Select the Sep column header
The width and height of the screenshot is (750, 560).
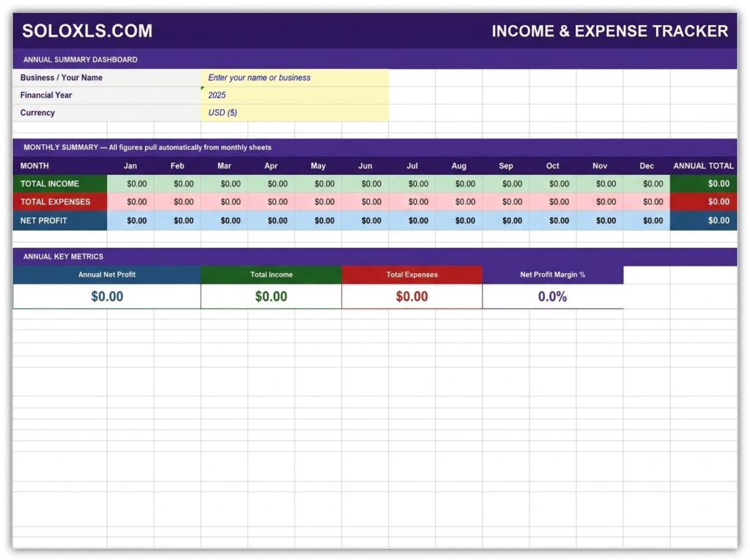[505, 165]
